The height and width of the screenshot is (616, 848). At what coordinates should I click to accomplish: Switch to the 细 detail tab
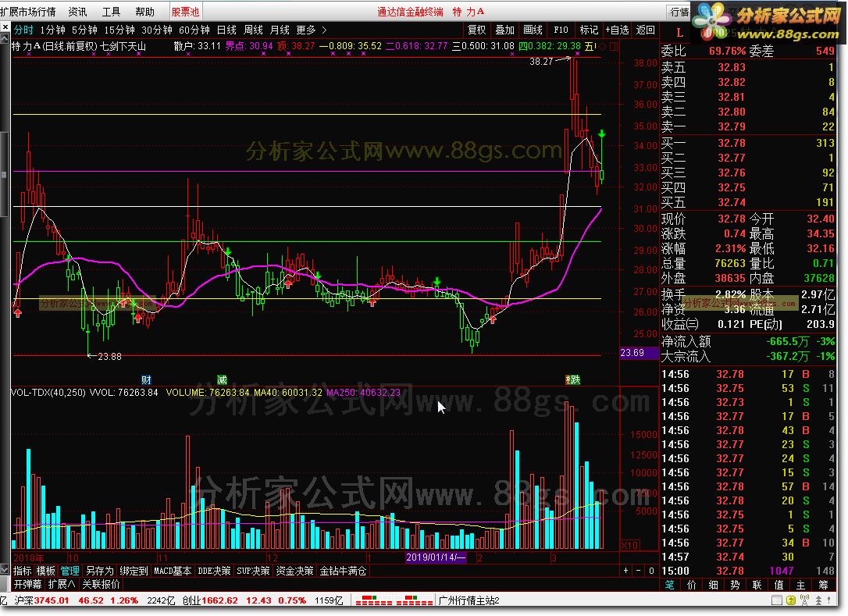point(714,585)
